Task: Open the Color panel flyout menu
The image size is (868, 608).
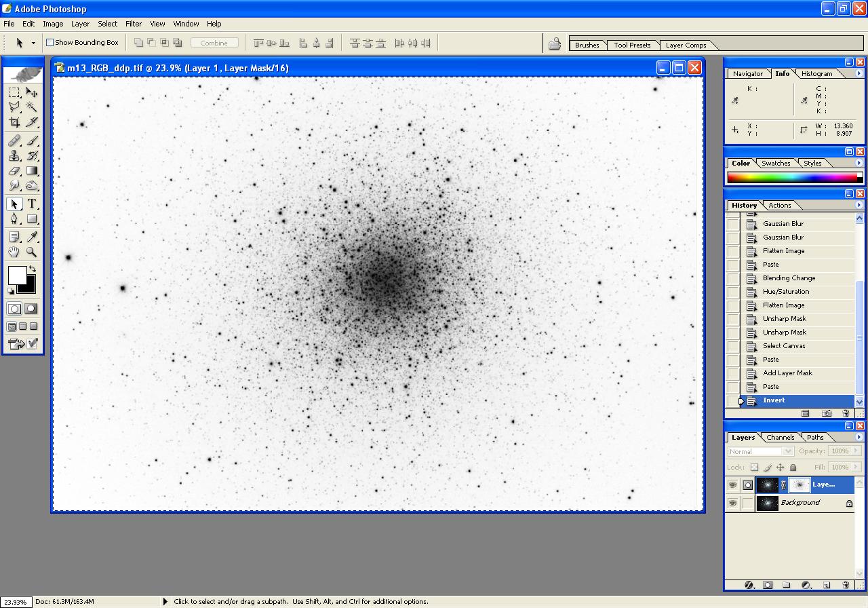Action: tap(859, 164)
